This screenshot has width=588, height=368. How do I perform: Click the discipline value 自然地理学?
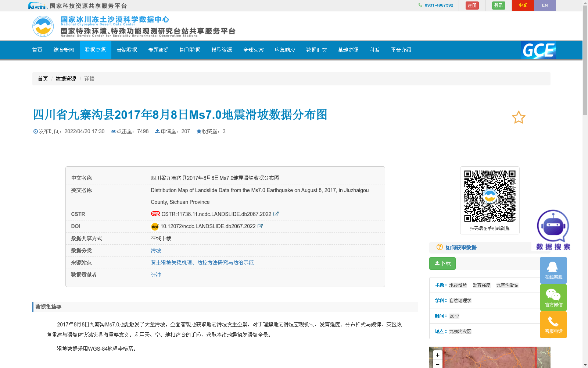[460, 301]
